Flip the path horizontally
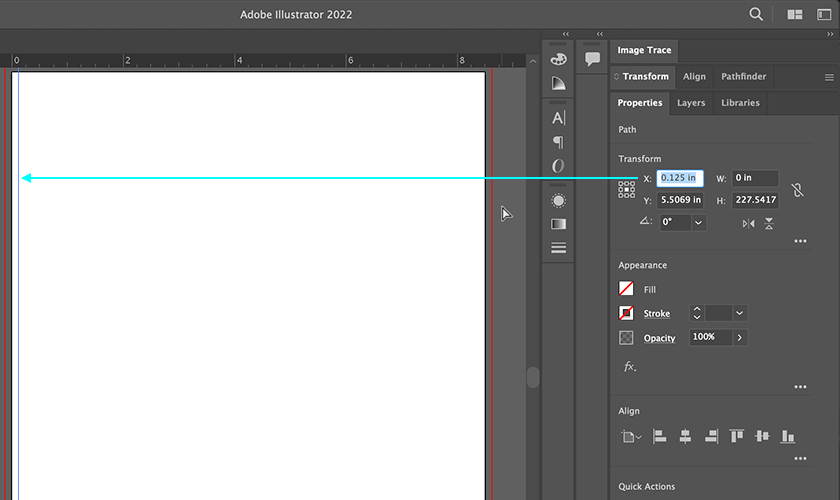This screenshot has height=500, width=840. (x=748, y=223)
